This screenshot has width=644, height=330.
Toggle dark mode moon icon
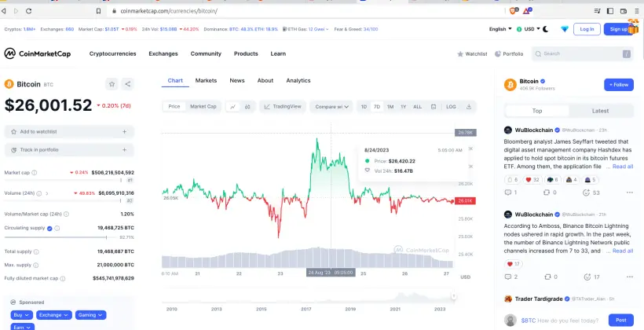tap(545, 29)
